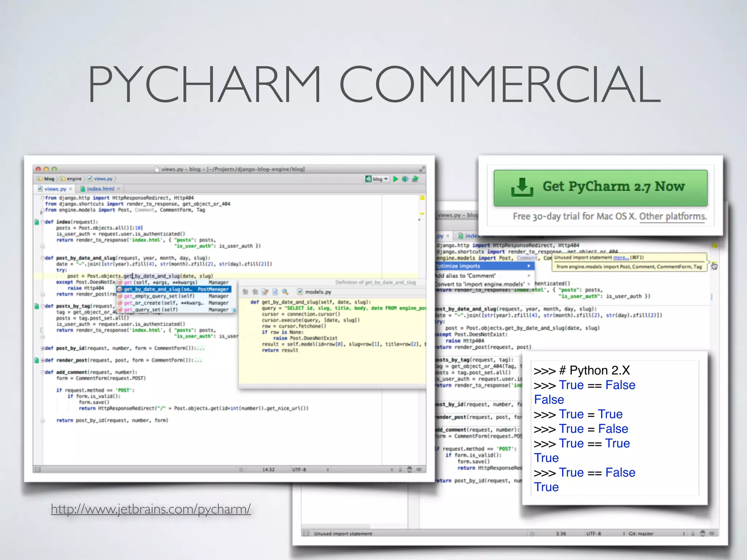Select 'get_query_set(self)' completion suggestion
Screen dimensions: 747x560
[174, 310]
